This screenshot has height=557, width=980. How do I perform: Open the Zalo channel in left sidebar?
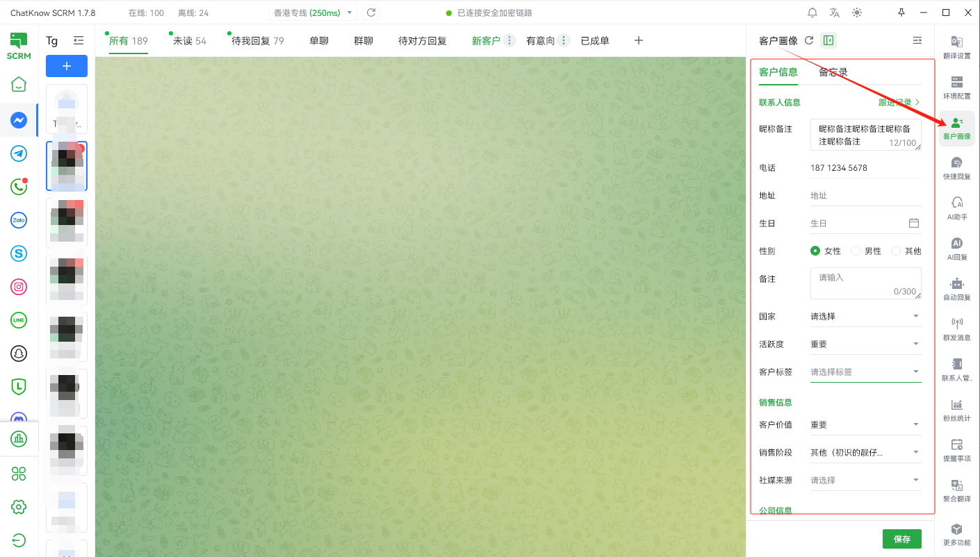point(19,220)
